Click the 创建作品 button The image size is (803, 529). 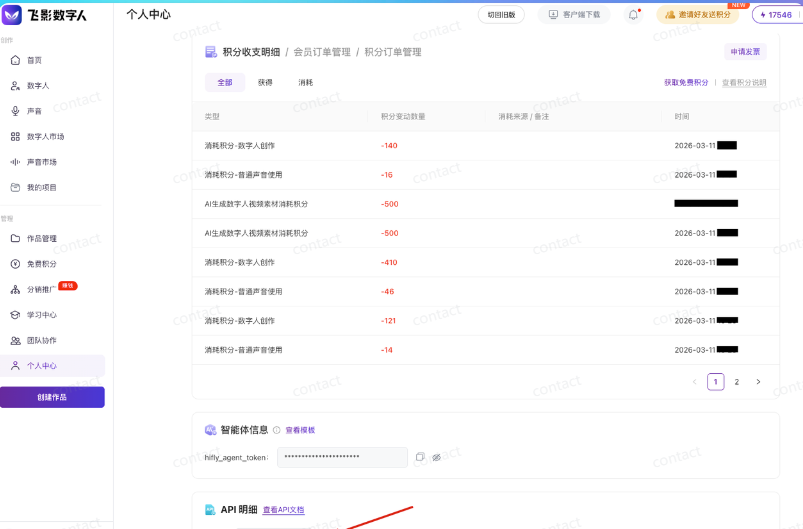[x=52, y=397]
